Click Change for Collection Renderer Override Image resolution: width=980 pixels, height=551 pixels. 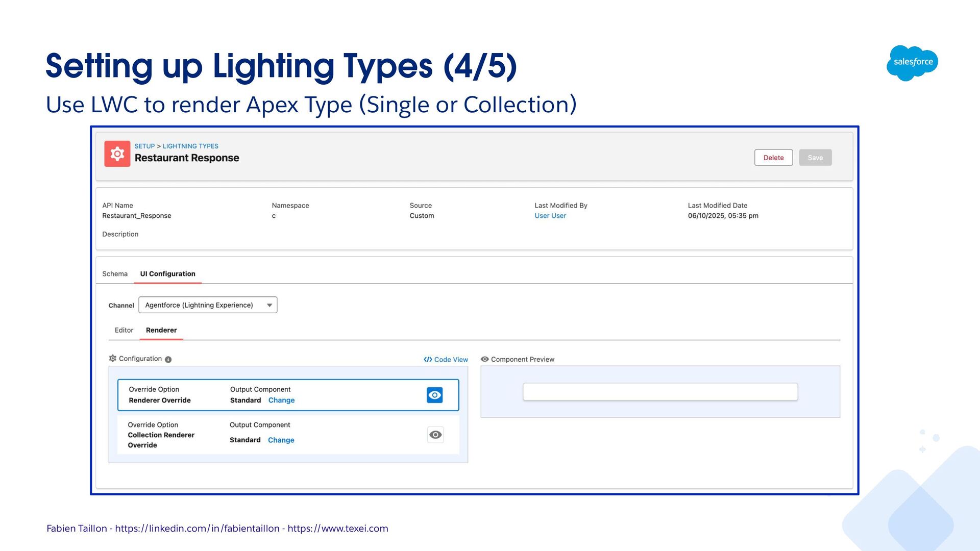coord(281,440)
